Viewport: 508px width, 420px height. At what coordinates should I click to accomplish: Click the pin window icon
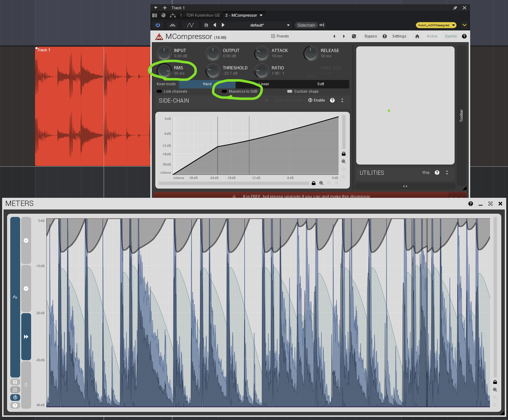(455, 8)
